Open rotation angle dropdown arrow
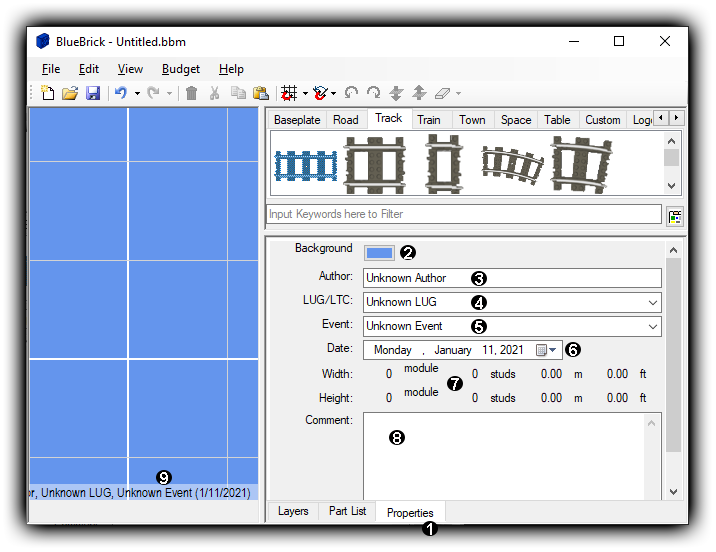Image resolution: width=716 pixels, height=552 pixels. point(334,94)
